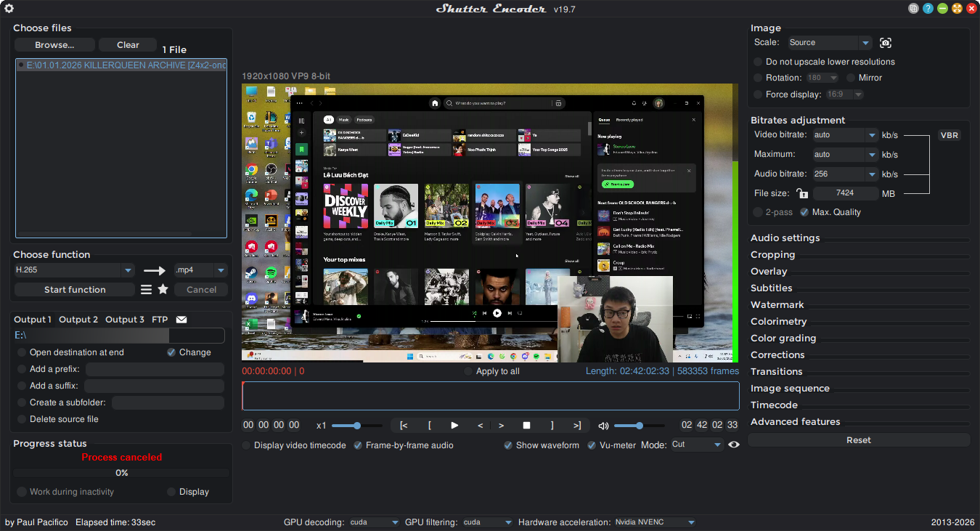This screenshot has height=531, width=980.
Task: Step back one frame
Action: 480,425
